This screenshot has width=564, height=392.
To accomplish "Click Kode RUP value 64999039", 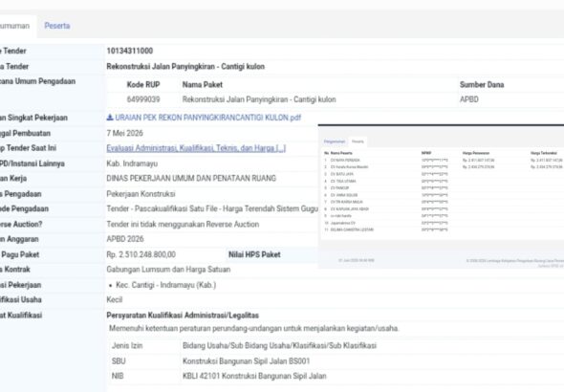I will point(143,99).
